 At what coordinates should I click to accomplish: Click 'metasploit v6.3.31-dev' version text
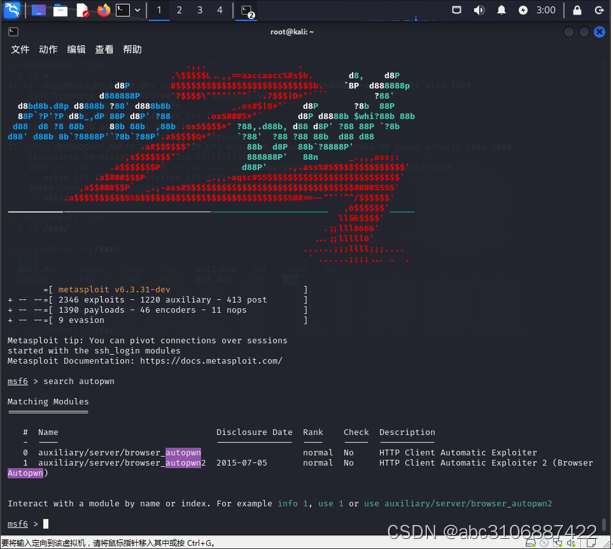pos(114,290)
